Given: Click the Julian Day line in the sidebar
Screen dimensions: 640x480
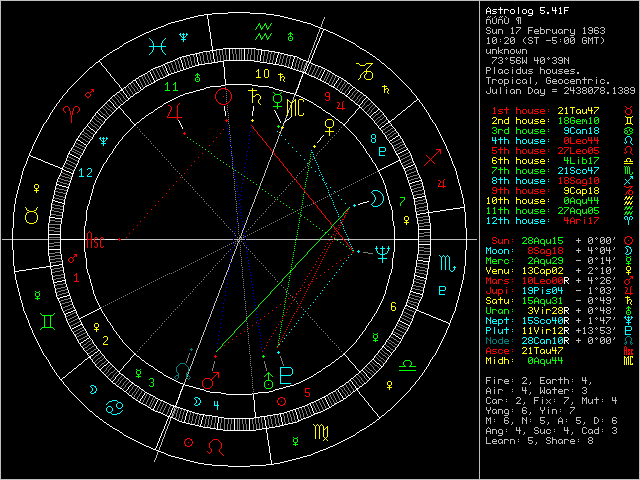Looking at the screenshot, I should point(559,90).
